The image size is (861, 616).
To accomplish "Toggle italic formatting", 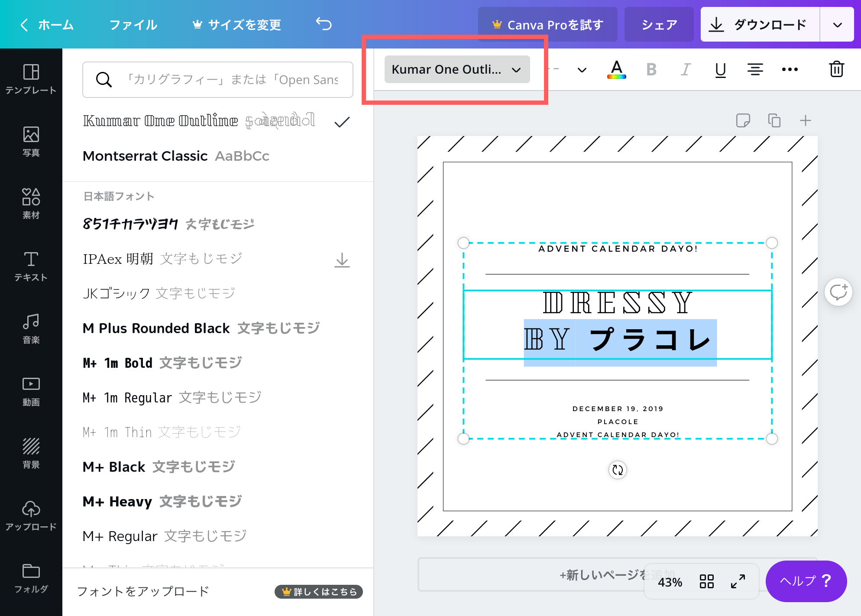I will coord(685,69).
